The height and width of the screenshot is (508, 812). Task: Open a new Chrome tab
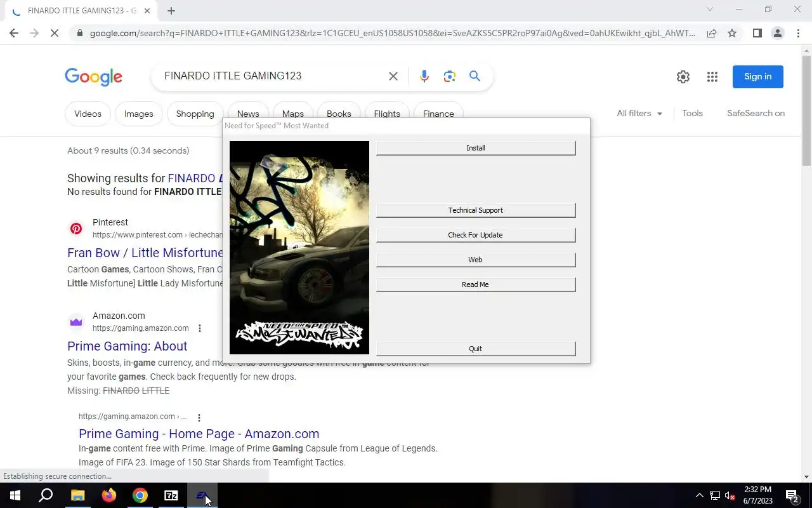pos(171,11)
